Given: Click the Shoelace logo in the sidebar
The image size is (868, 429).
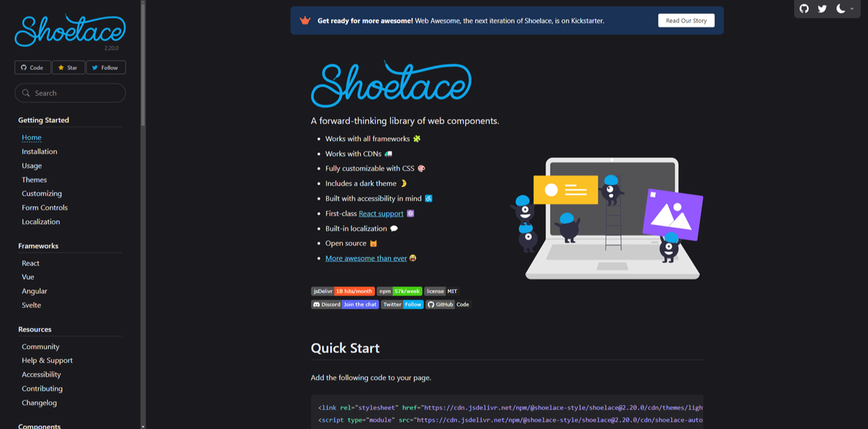Looking at the screenshot, I should click(x=70, y=30).
